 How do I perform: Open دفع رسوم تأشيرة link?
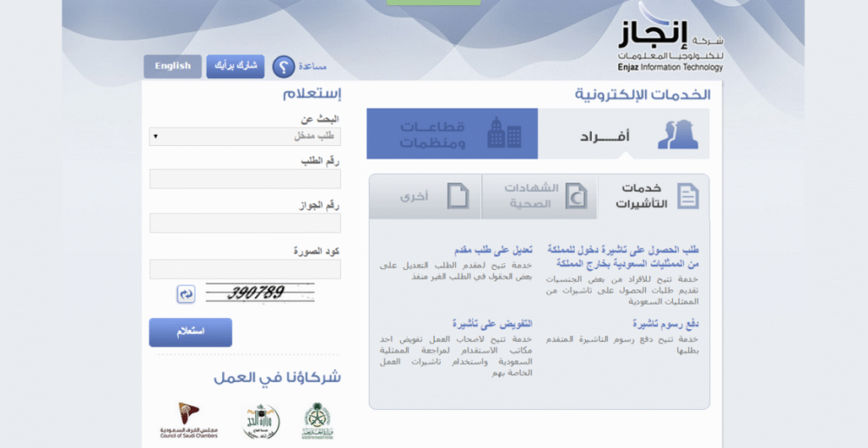click(x=665, y=324)
